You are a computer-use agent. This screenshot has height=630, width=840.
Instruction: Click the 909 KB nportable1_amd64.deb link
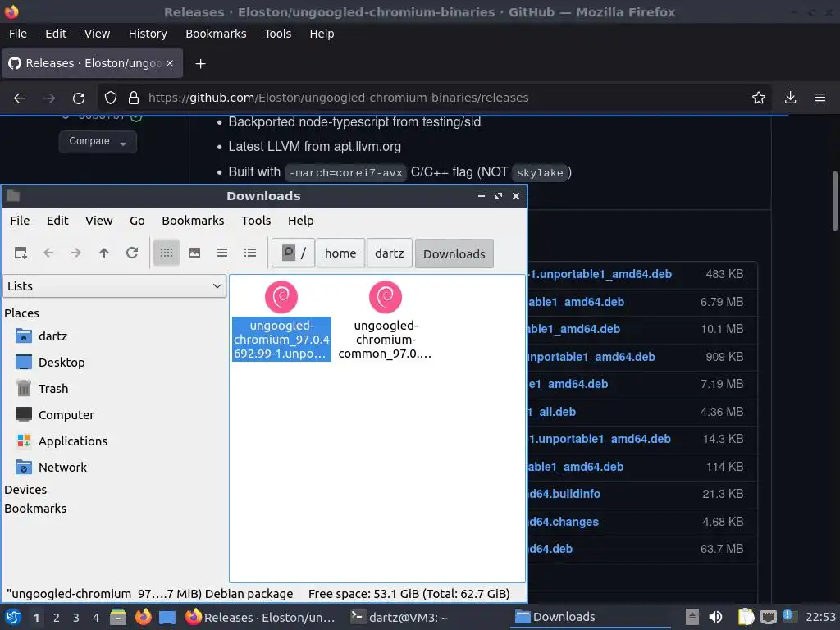point(591,357)
